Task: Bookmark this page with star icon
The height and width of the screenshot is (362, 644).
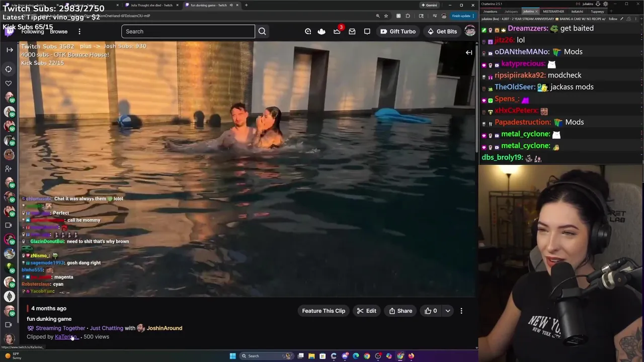Action: pyautogui.click(x=386, y=16)
